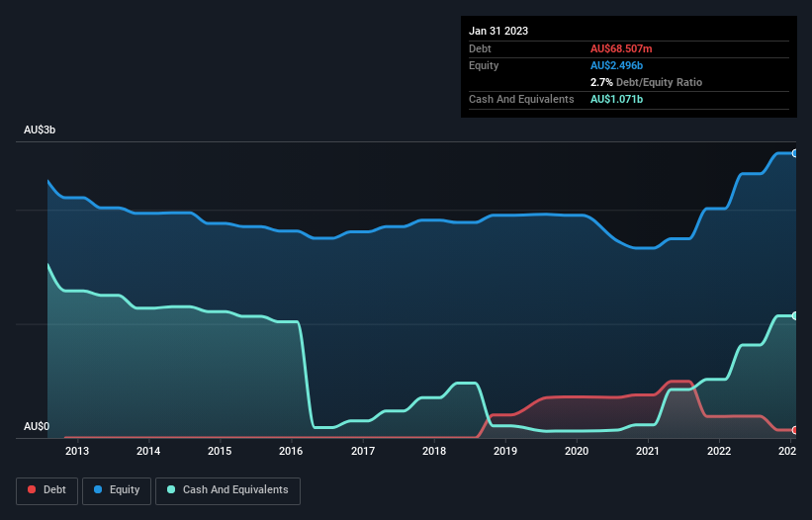The image size is (812, 520).
Task: Click the blue Equity endpoint marker
Action: click(x=795, y=153)
